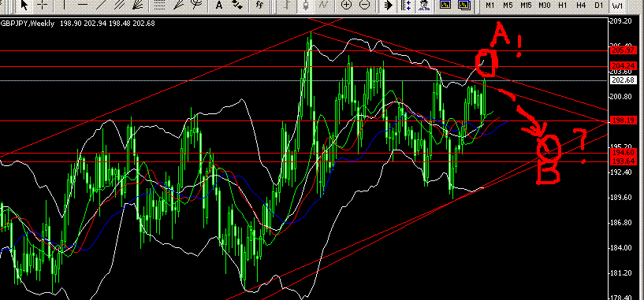This screenshot has height=300, width=644.
Task: Switch to M5 timeframe
Action: pyautogui.click(x=508, y=6)
